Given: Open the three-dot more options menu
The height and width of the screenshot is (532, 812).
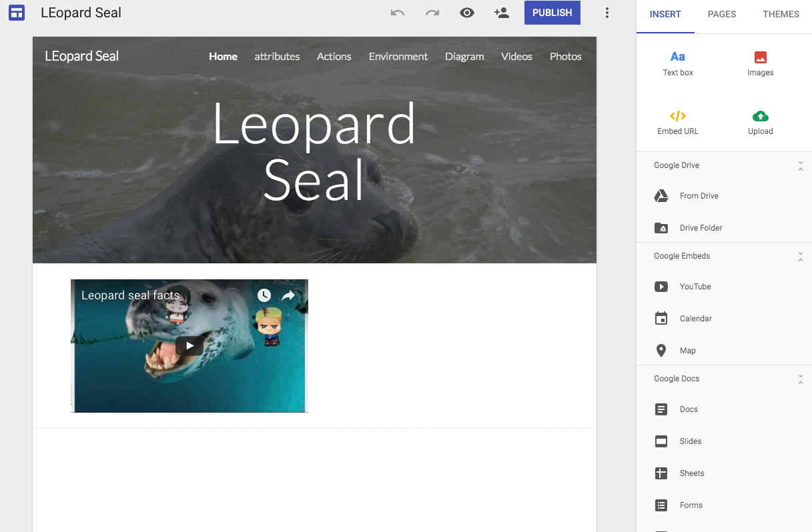Looking at the screenshot, I should pyautogui.click(x=606, y=13).
